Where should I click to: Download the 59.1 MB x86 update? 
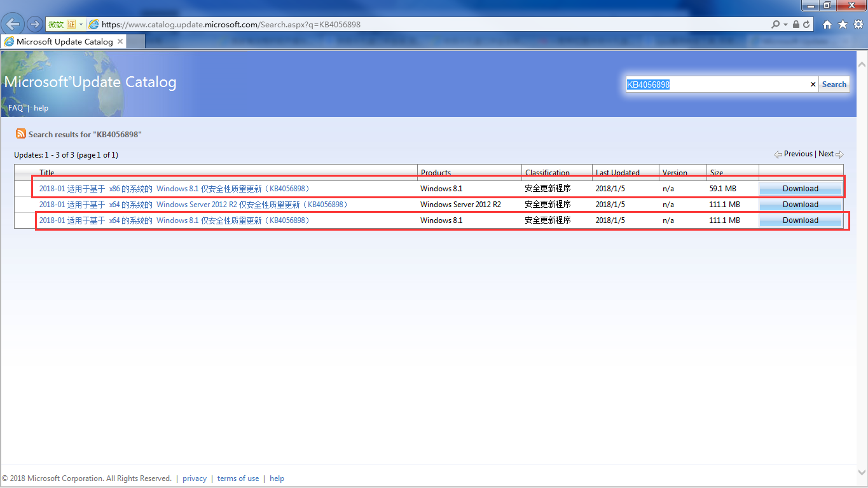point(801,189)
